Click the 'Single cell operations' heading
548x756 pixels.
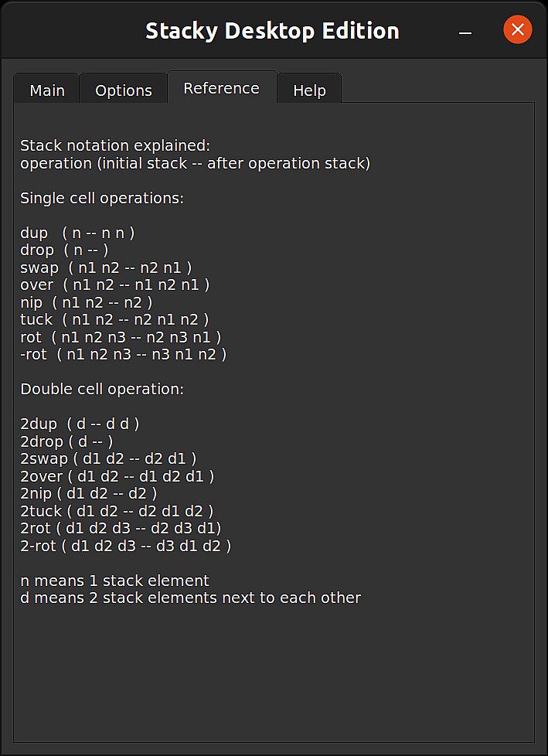(x=102, y=198)
